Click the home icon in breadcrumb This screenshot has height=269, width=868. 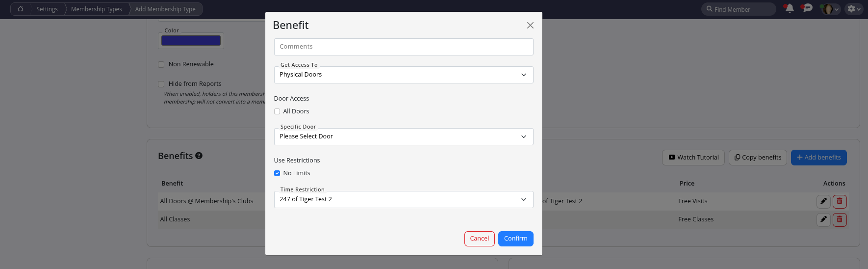click(20, 9)
